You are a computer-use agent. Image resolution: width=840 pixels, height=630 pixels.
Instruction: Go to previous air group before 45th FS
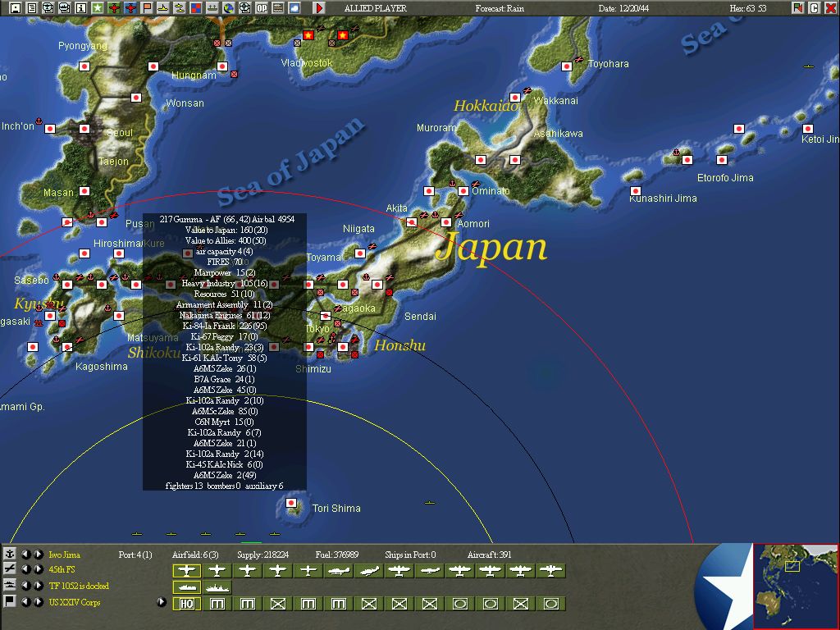[25, 569]
